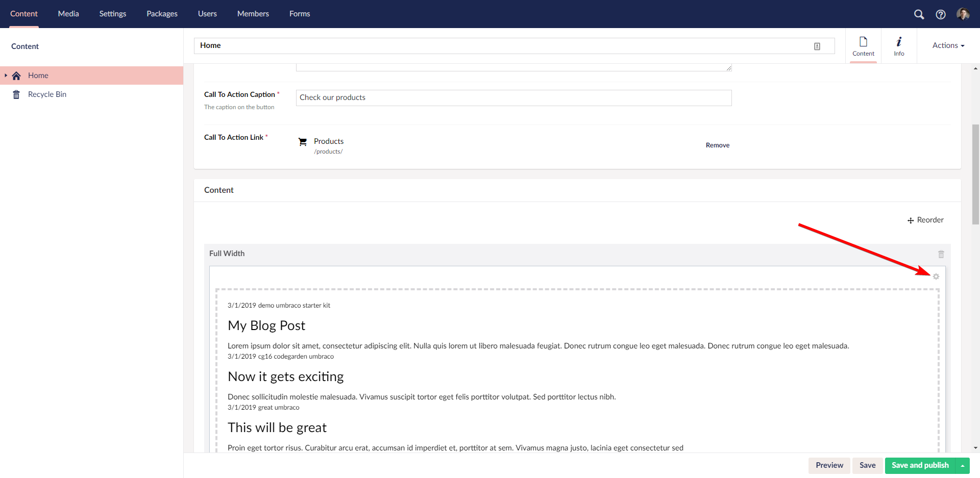
Task: Click the Recycle Bin trash icon
Action: (x=16, y=94)
